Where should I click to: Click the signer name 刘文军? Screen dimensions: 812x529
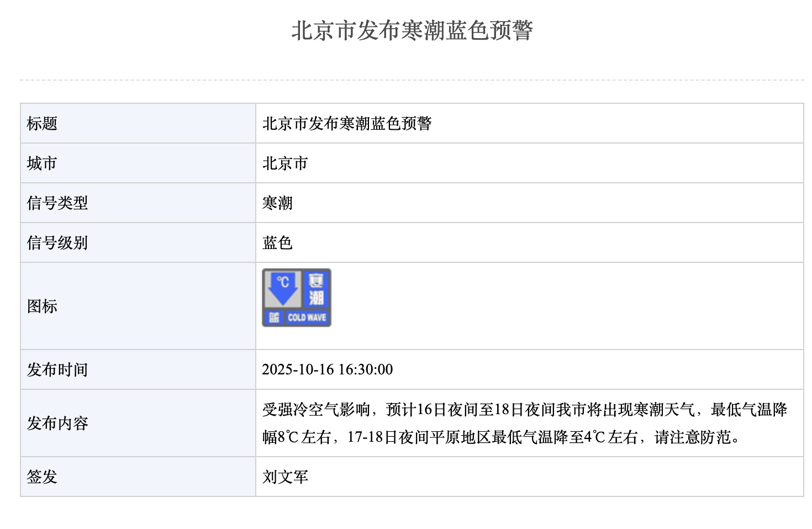coord(285,477)
